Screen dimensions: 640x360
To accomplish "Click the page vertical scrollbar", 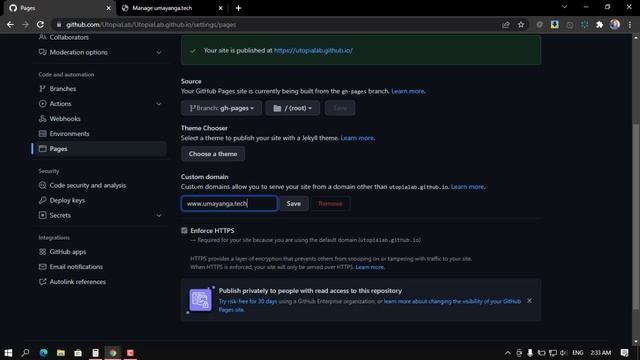I will (636, 216).
